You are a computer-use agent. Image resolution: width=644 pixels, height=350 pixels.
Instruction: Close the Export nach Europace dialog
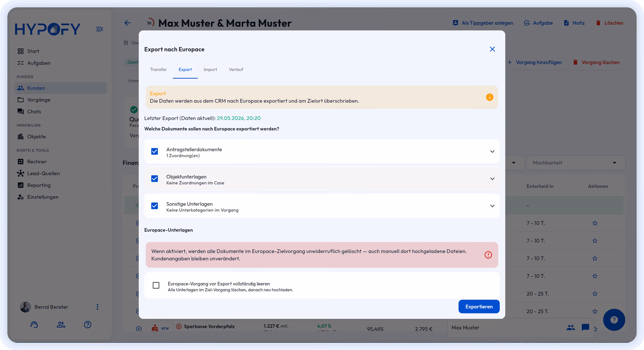(x=492, y=49)
